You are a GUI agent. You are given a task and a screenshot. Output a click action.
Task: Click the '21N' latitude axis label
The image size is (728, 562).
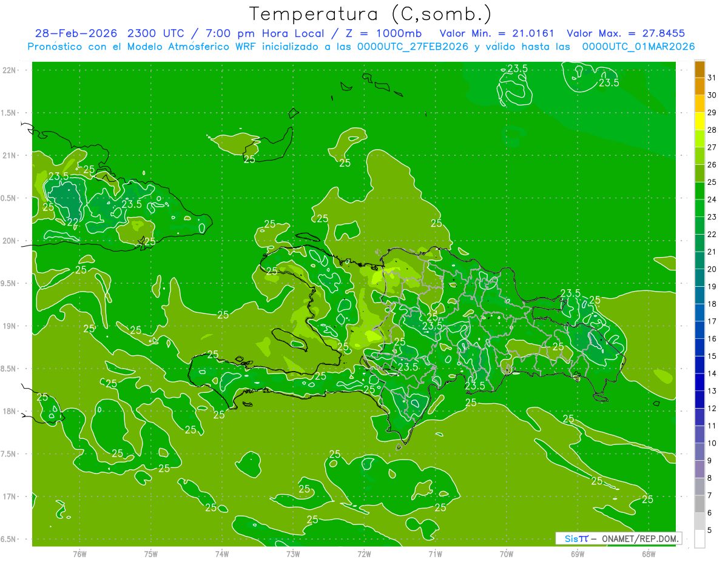(x=10, y=155)
